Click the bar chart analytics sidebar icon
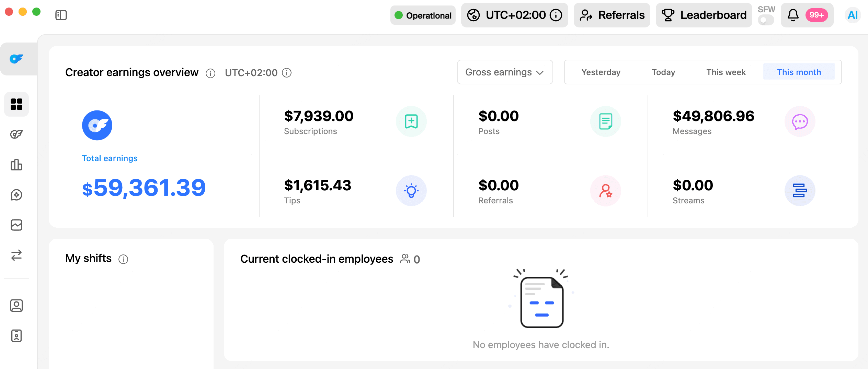Image resolution: width=868 pixels, height=369 pixels. [16, 165]
